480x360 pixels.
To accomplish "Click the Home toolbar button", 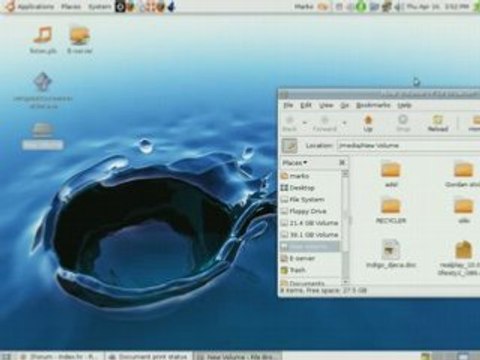I will click(x=475, y=123).
